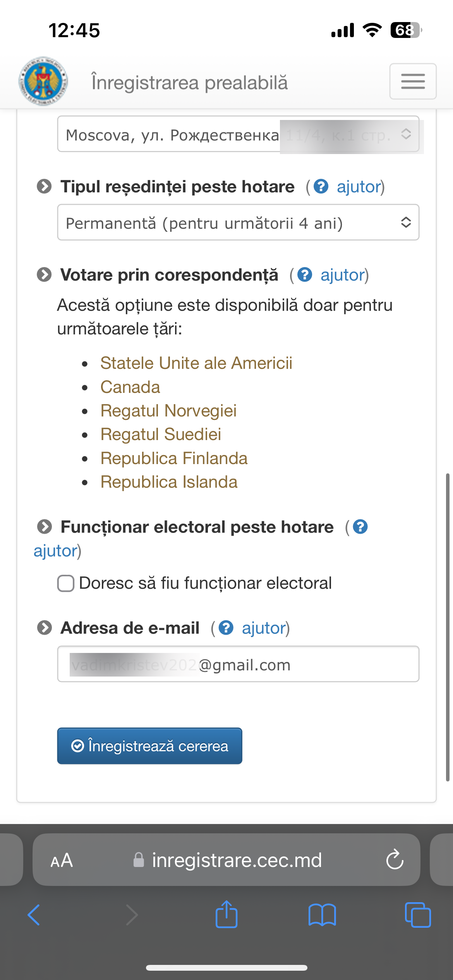Image resolution: width=453 pixels, height=980 pixels.
Task: Click help icon for Tipul reședinței
Action: pos(321,187)
